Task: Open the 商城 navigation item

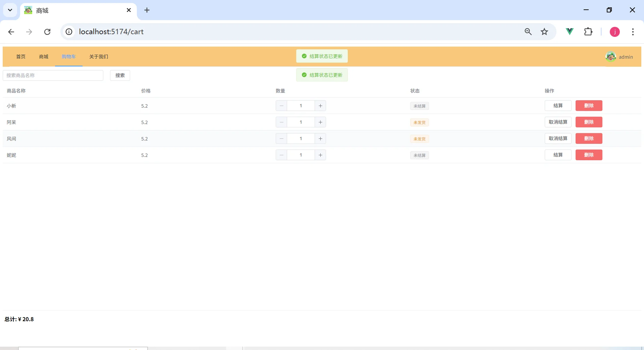Action: [x=44, y=57]
